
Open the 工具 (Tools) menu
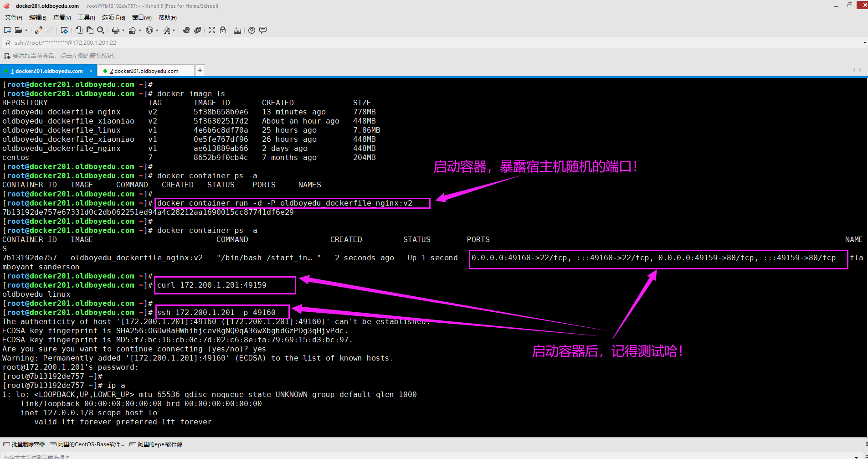pyautogui.click(x=86, y=17)
